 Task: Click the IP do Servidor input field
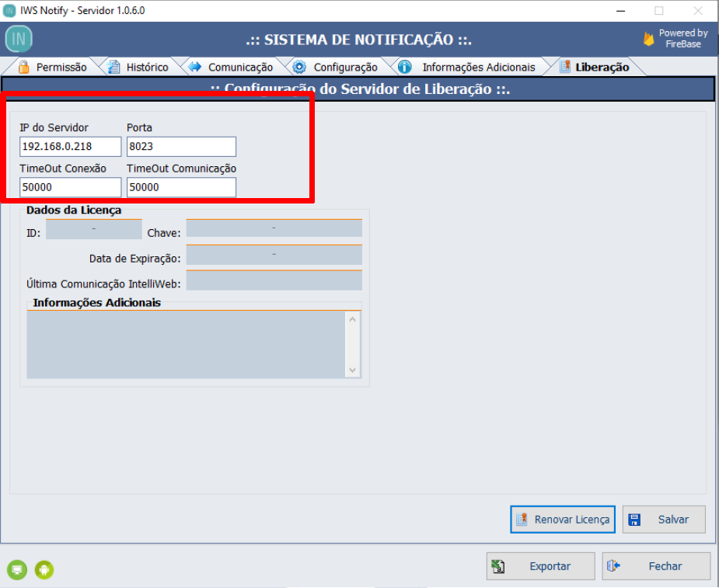point(70,147)
